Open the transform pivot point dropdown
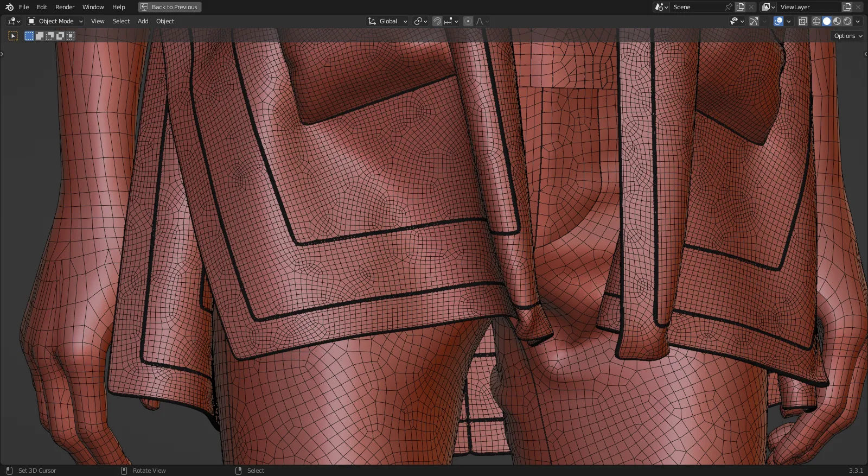868x476 pixels. click(420, 21)
